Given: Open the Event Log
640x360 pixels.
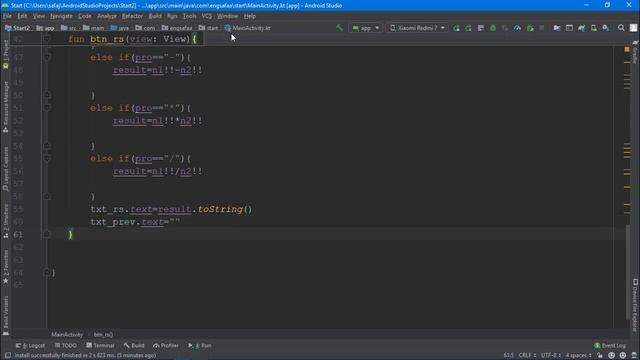Looking at the screenshot, I should click(x=610, y=345).
